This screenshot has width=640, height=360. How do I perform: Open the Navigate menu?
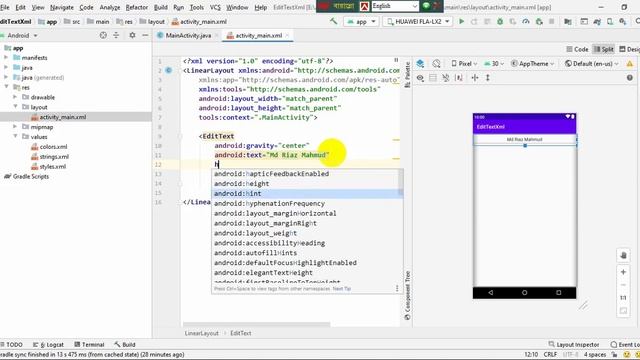pos(62,7)
